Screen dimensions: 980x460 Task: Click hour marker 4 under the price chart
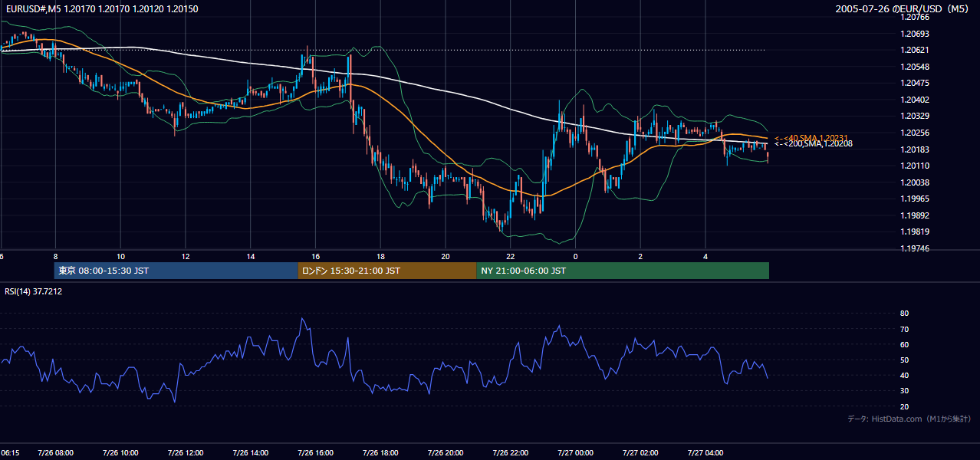(705, 256)
